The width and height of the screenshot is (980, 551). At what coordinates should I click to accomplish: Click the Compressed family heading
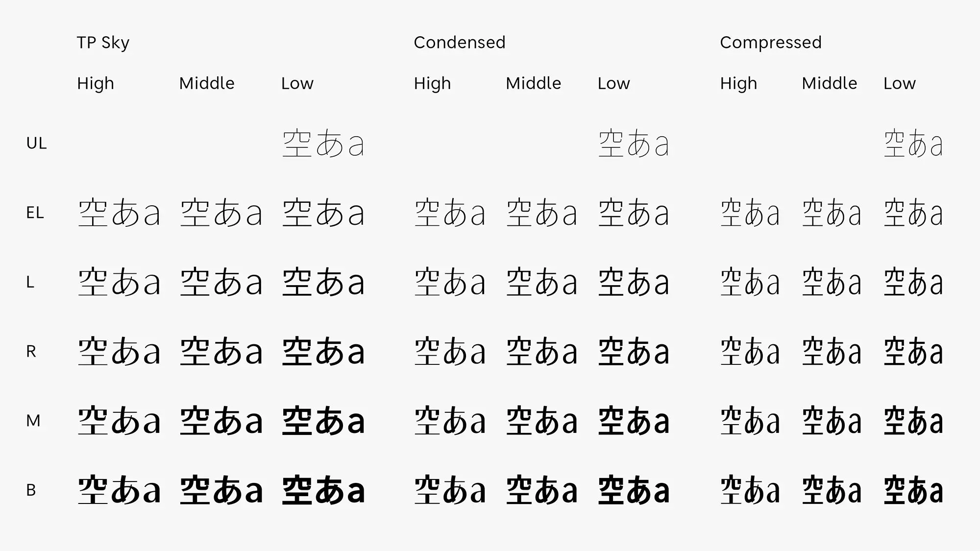coord(771,43)
